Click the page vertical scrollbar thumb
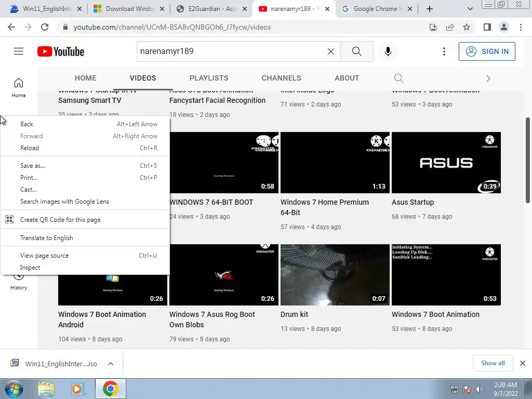Screen dimensions: 532x399 pos(528,160)
